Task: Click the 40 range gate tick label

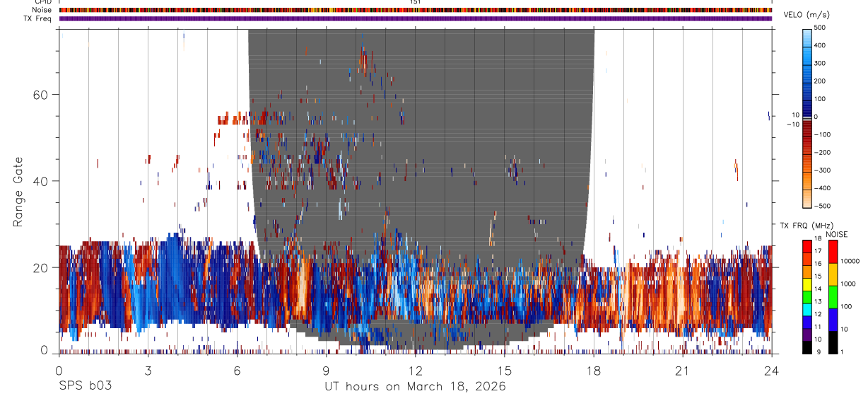Action: coord(42,181)
